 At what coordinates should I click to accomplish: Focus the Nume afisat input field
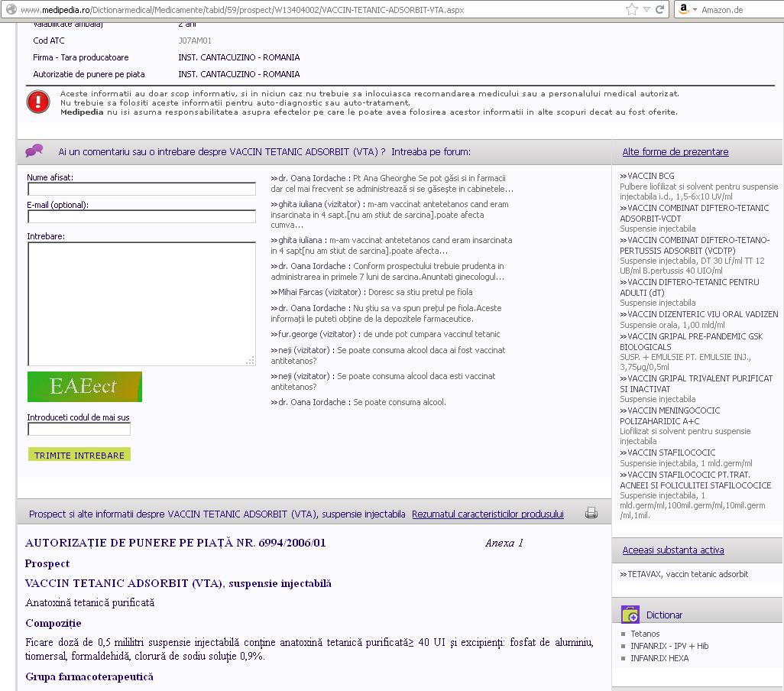click(142, 189)
